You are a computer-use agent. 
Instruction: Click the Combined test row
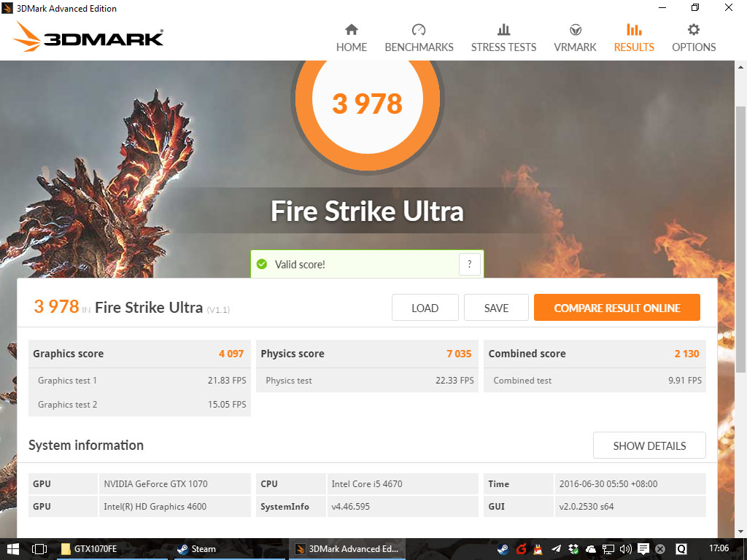tap(595, 381)
